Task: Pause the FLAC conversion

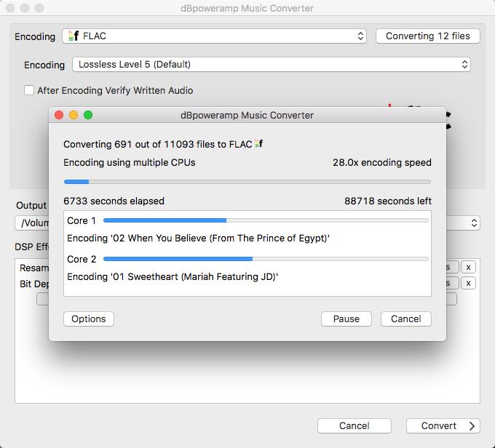Action: [346, 319]
